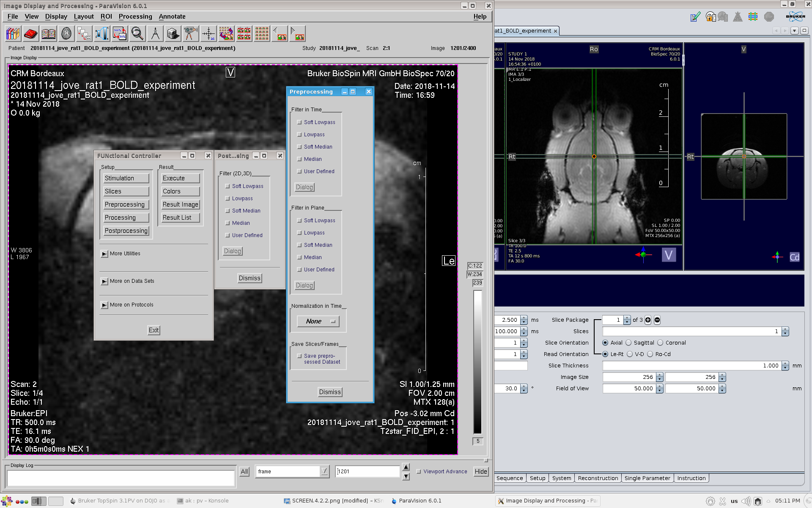Click the crosshair cursor tool icon
Image resolution: width=812 pixels, height=508 pixels.
[x=208, y=33]
